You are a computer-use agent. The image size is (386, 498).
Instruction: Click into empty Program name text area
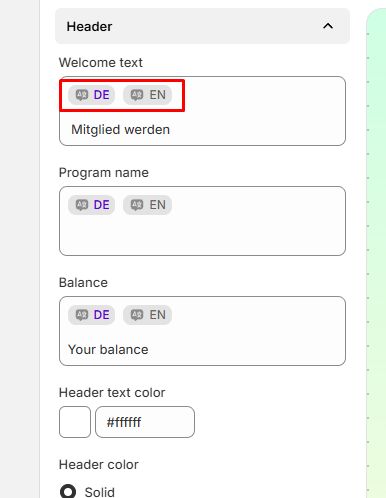pyautogui.click(x=202, y=235)
